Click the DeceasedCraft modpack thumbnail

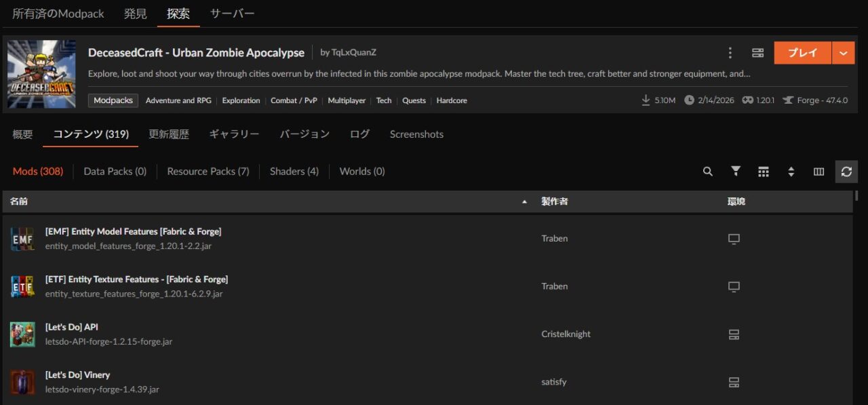pos(41,74)
